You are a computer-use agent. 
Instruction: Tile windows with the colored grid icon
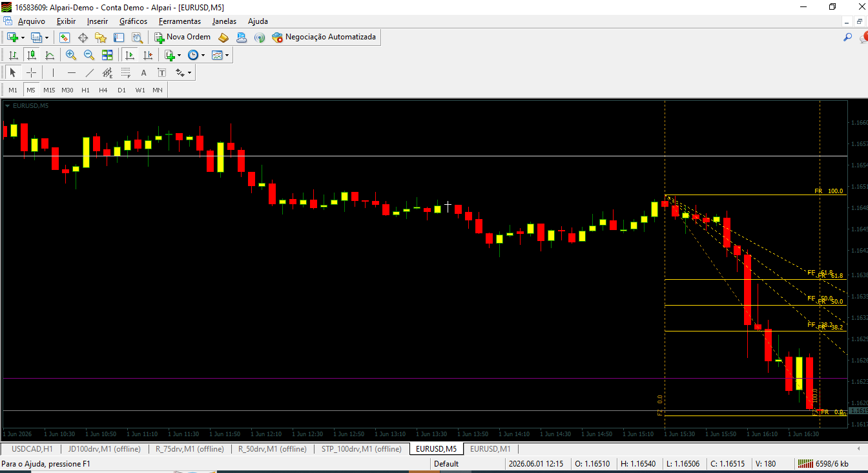coord(107,55)
